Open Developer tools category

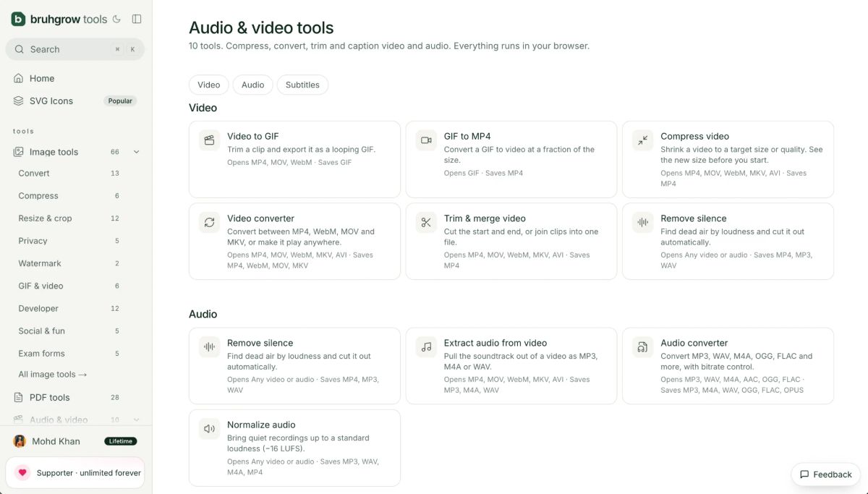(x=69, y=308)
